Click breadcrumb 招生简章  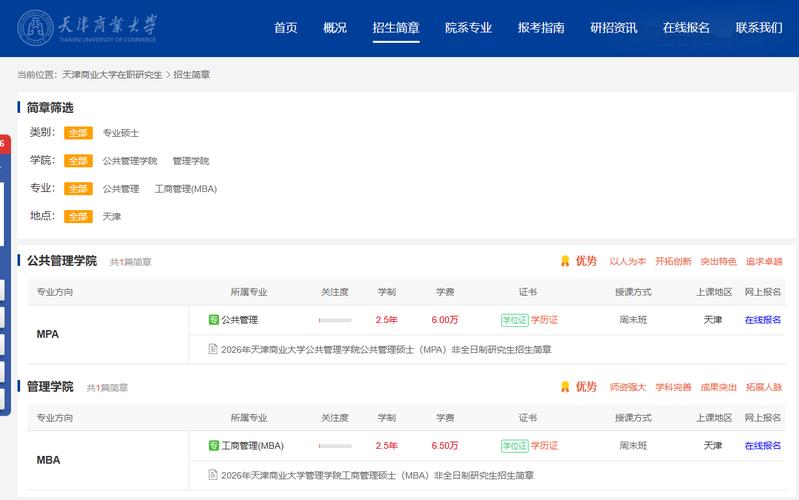(x=192, y=75)
